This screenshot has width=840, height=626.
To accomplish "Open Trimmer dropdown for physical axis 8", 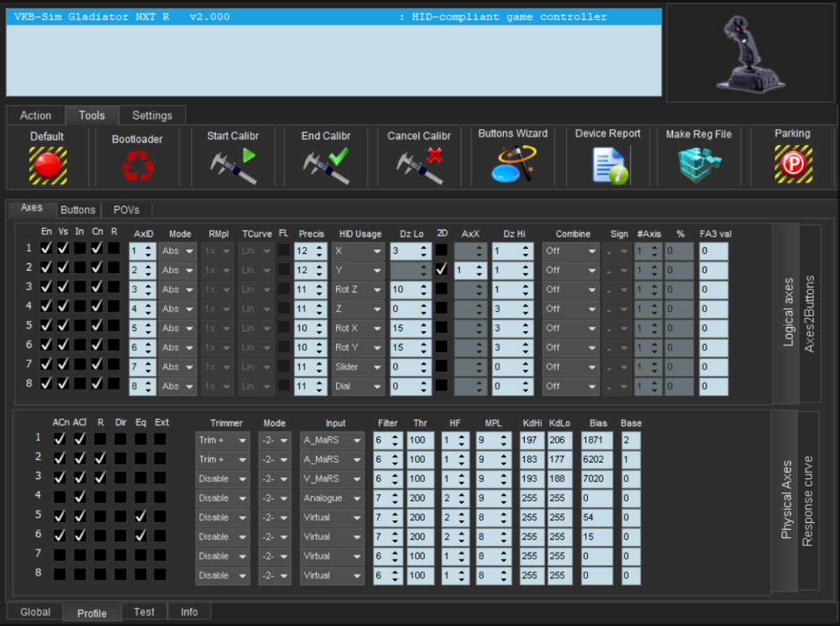I will [x=223, y=576].
